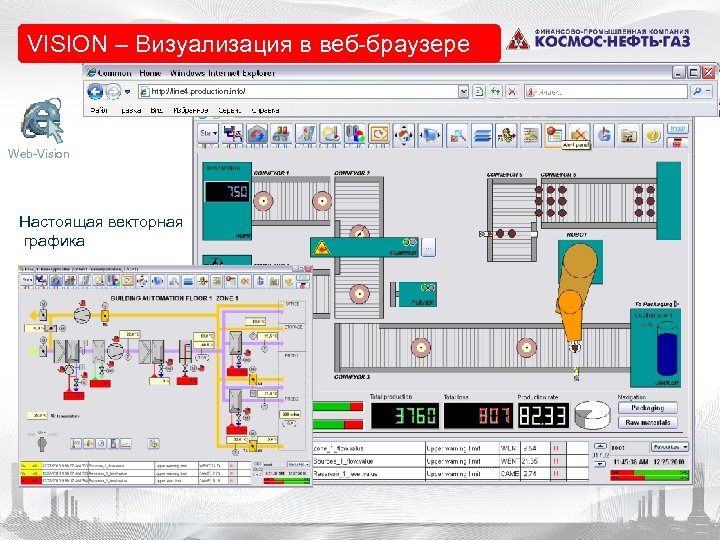
Task: Click the factory building toolbar icon
Action: pos(281,135)
